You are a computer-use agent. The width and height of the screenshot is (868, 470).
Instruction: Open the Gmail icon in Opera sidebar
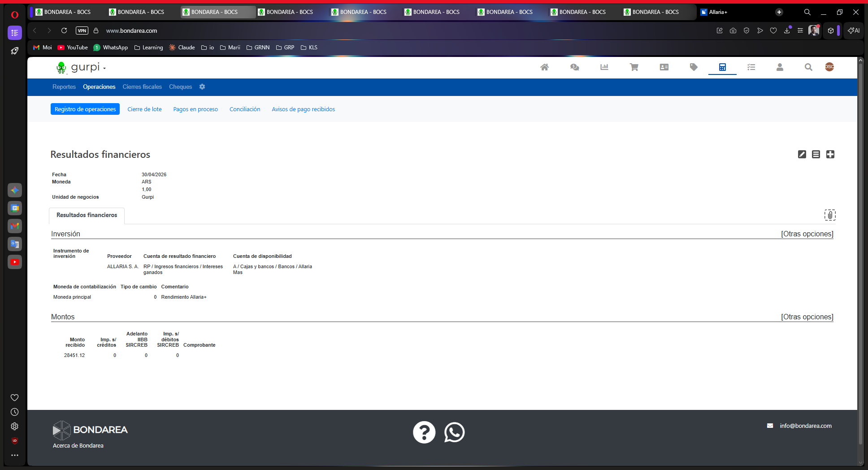(x=15, y=226)
